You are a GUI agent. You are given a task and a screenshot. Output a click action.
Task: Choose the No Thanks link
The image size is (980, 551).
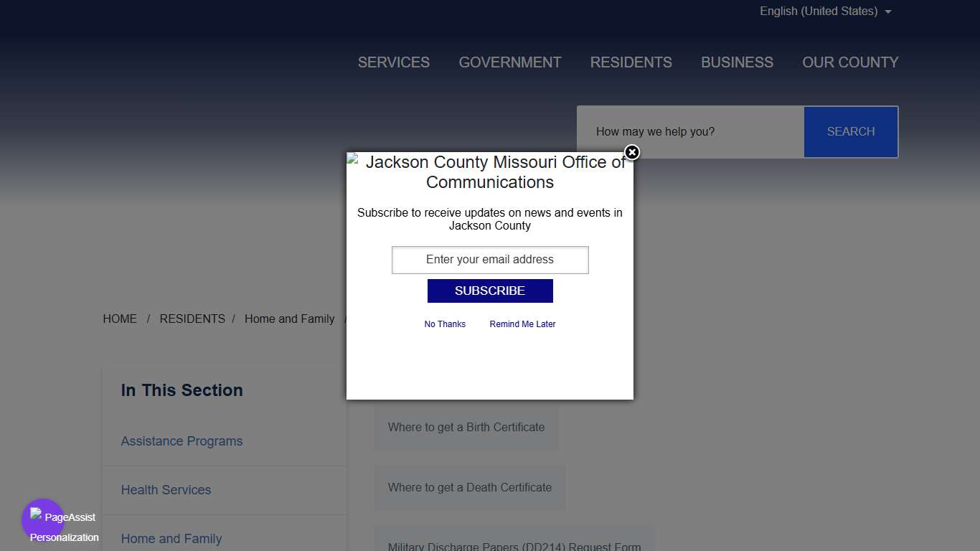pyautogui.click(x=445, y=324)
